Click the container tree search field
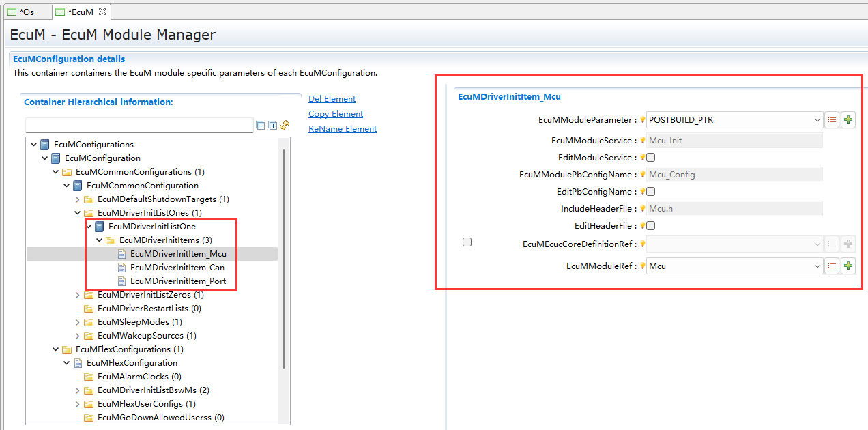The image size is (868, 430). tap(139, 126)
